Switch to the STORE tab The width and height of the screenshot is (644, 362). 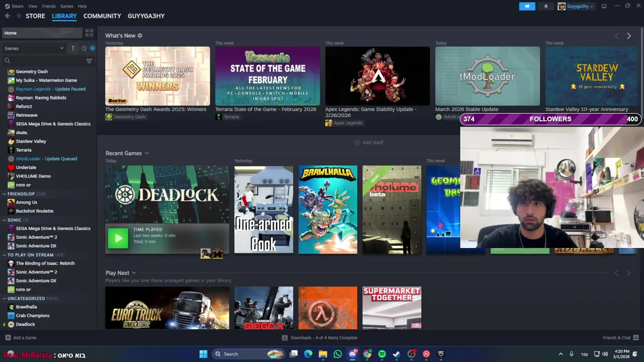35,16
